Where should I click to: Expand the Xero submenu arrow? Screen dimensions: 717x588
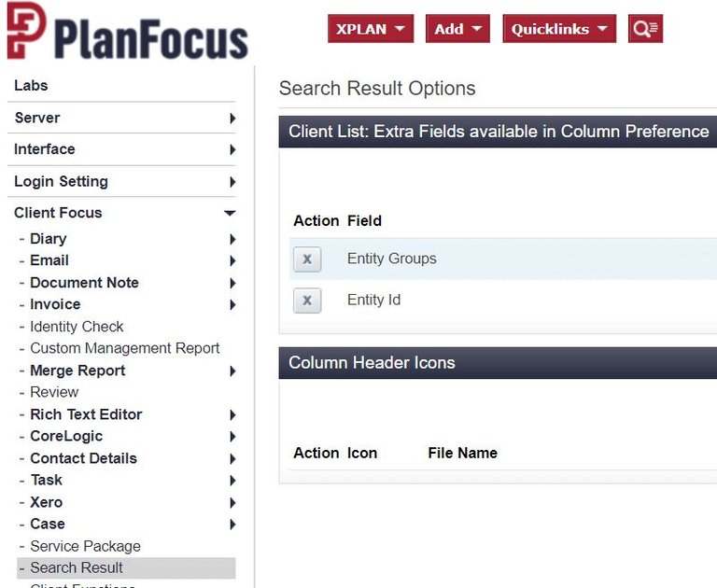point(232,502)
